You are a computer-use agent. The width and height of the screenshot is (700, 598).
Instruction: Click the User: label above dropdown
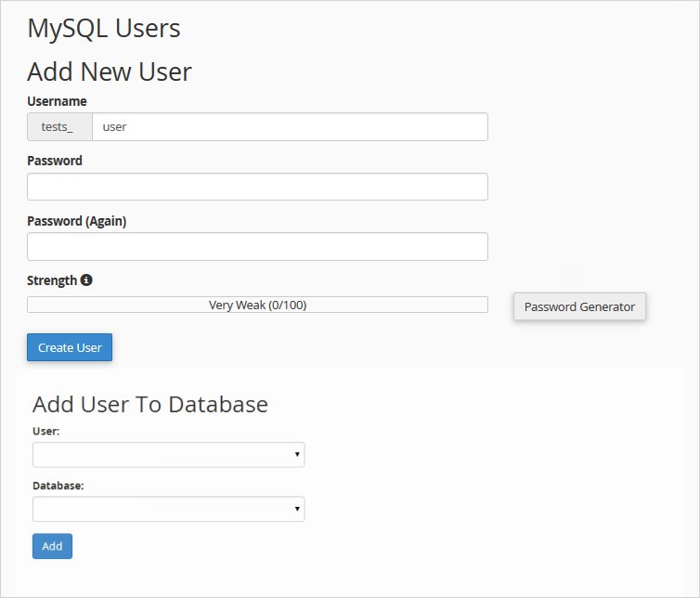point(46,431)
